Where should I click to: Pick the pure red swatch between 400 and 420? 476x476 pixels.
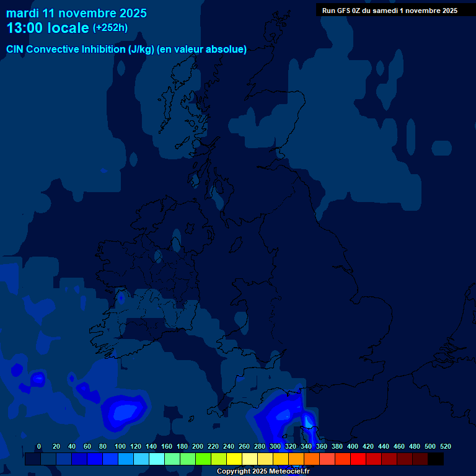(x=358, y=459)
